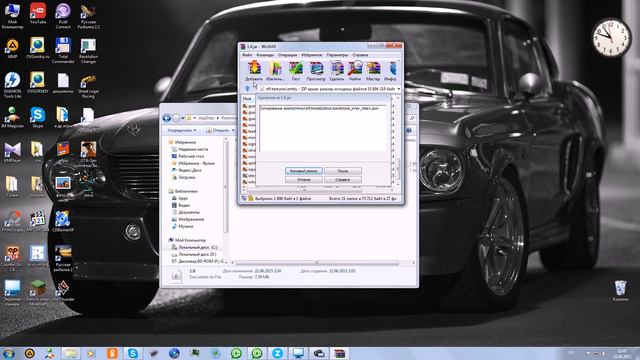Click the Minecraft launcher desktop shortcut
The image size is (640, 360).
point(38,293)
